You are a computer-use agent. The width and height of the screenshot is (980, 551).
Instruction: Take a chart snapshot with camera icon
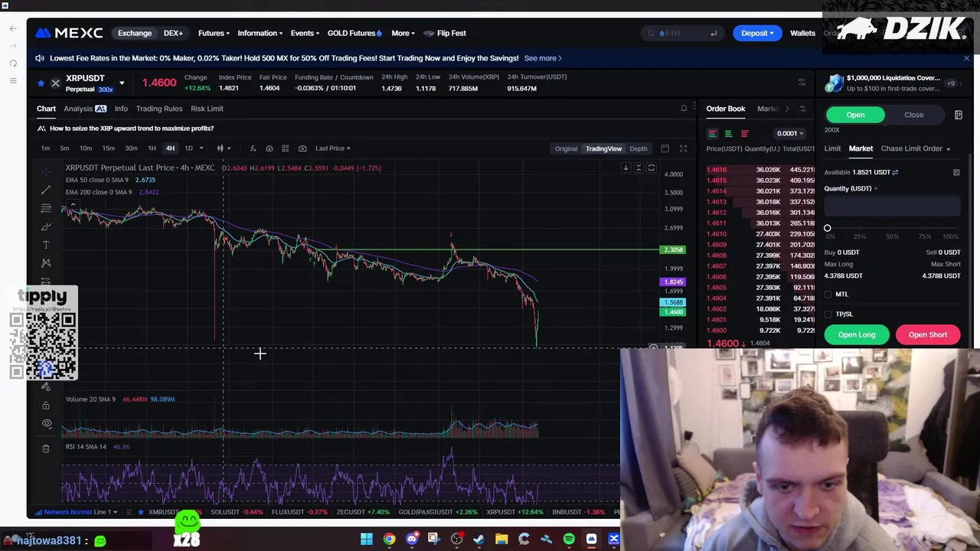click(302, 148)
